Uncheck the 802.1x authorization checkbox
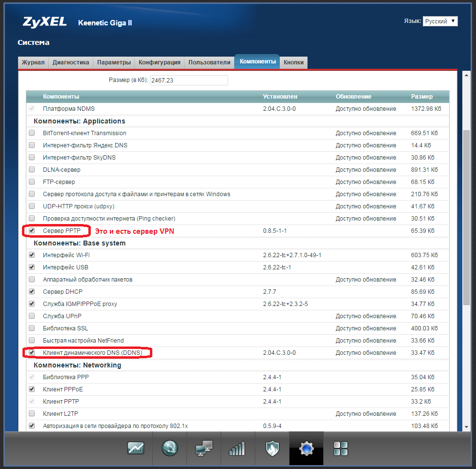 tap(32, 426)
